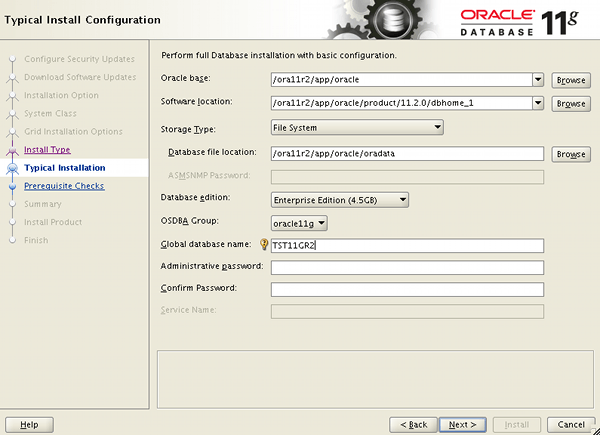Click the Install Product step text
The image size is (600, 435).
53,222
